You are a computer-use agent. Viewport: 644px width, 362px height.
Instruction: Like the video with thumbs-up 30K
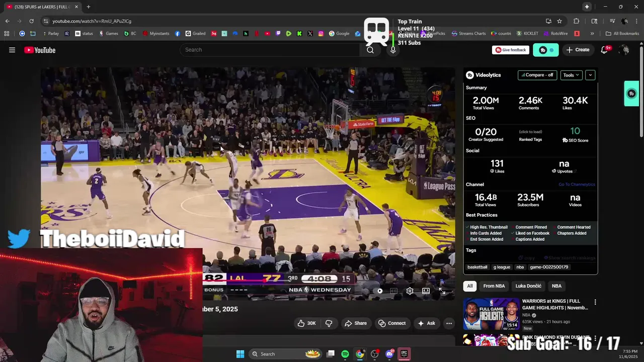[x=306, y=323]
